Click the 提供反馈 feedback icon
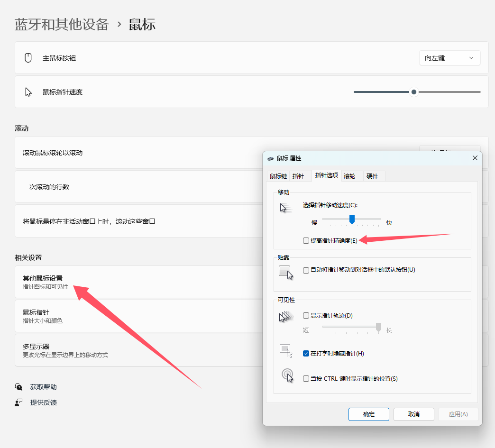The height and width of the screenshot is (448, 495). (x=18, y=402)
